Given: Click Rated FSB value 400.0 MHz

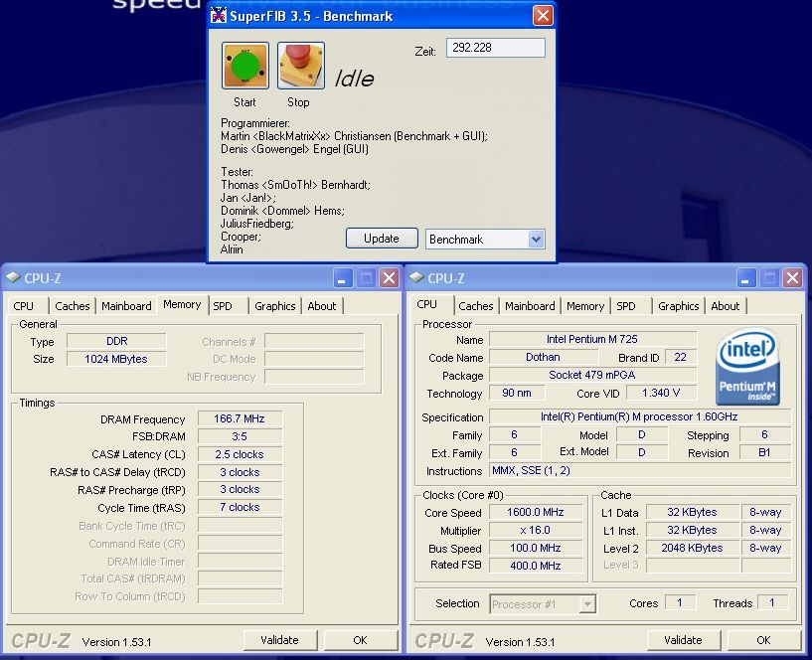Looking at the screenshot, I should coord(536,566).
